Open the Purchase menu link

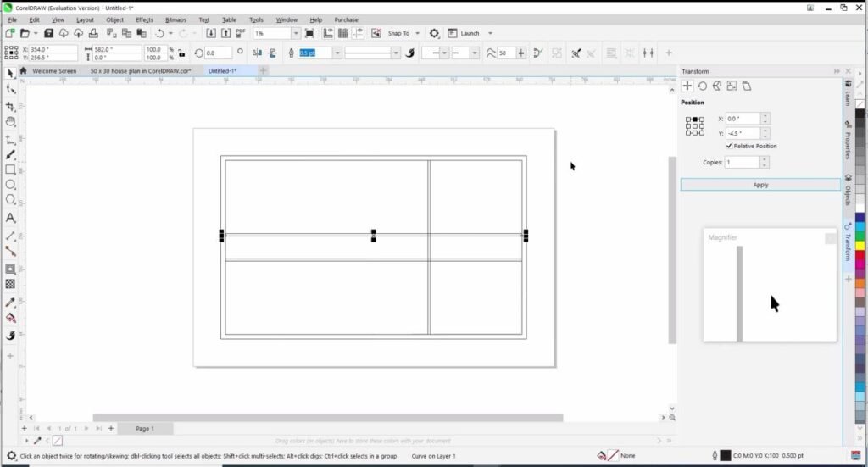coord(346,19)
